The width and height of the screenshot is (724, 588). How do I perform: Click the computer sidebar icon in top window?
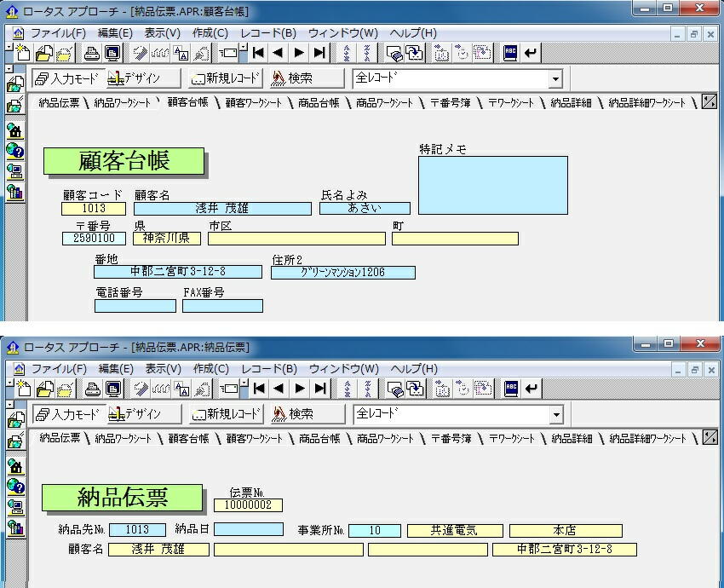pos(14,171)
